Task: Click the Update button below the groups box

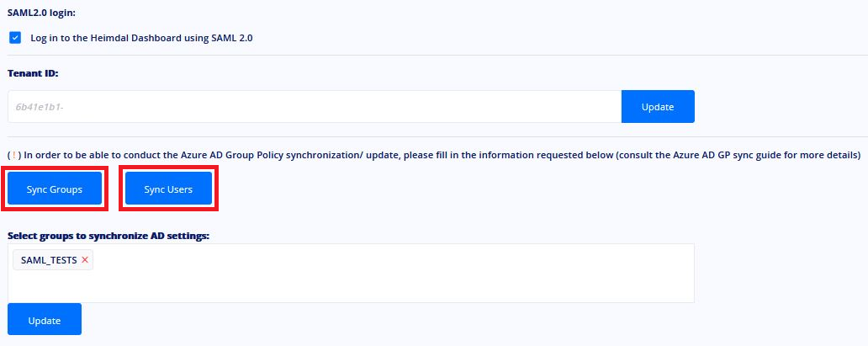Action: click(45, 319)
